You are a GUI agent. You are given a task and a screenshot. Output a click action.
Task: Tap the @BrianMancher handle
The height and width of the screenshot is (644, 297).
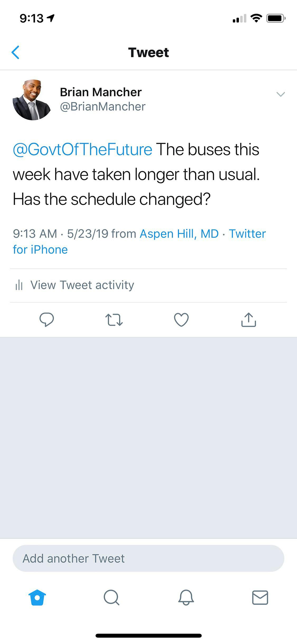(103, 107)
